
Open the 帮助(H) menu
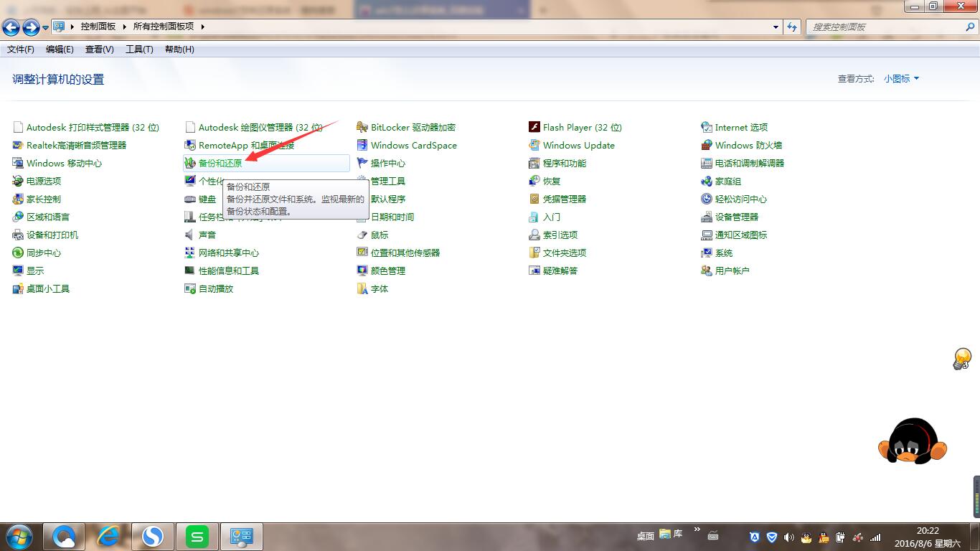pos(179,50)
